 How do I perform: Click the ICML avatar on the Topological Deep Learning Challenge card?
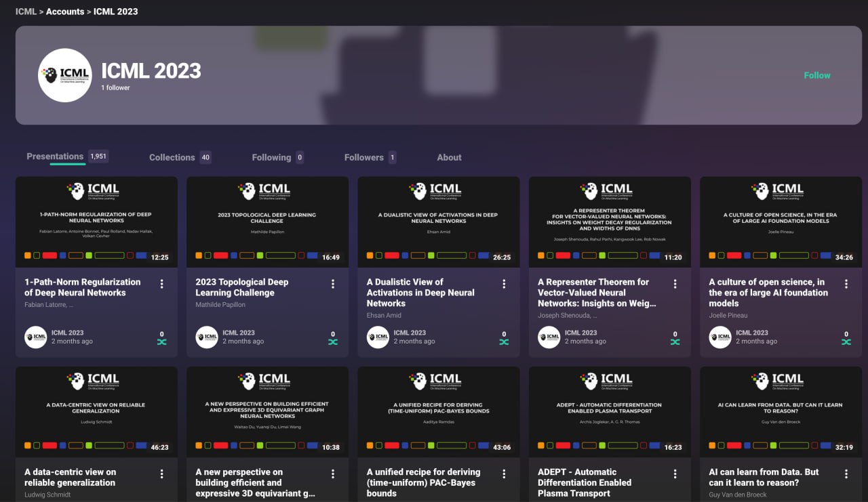(207, 337)
